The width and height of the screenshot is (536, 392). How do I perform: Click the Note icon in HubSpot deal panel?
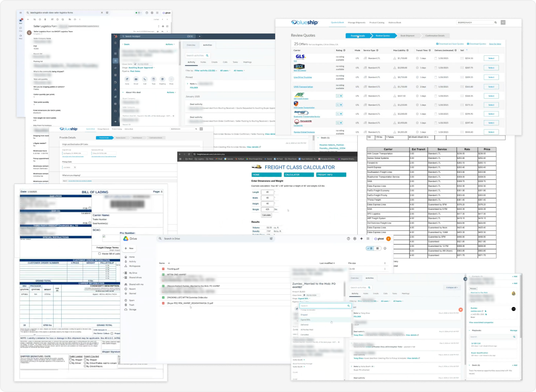(127, 79)
